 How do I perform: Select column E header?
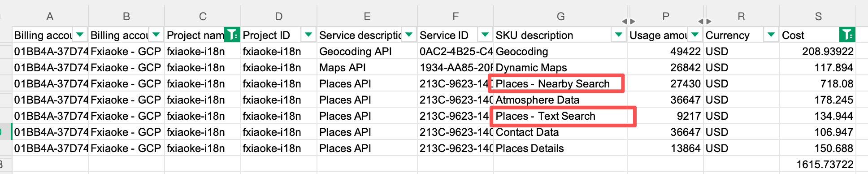tap(367, 16)
